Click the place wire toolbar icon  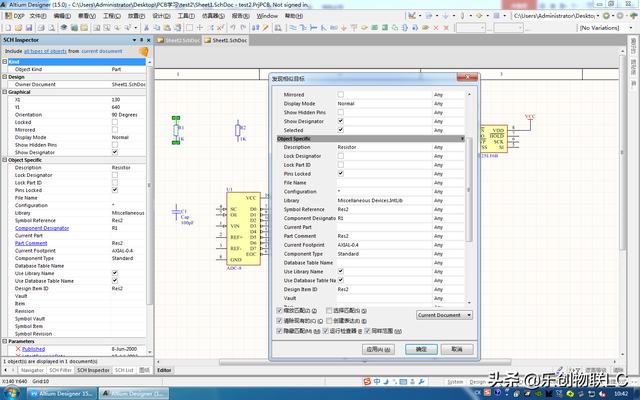click(293, 28)
